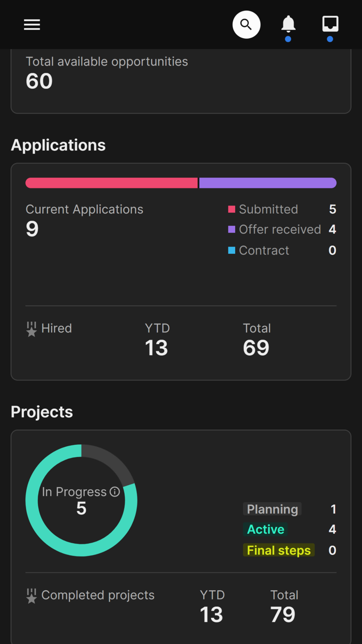This screenshot has width=362, height=644.
Task: Select the Planning projects status label
Action: (x=272, y=509)
